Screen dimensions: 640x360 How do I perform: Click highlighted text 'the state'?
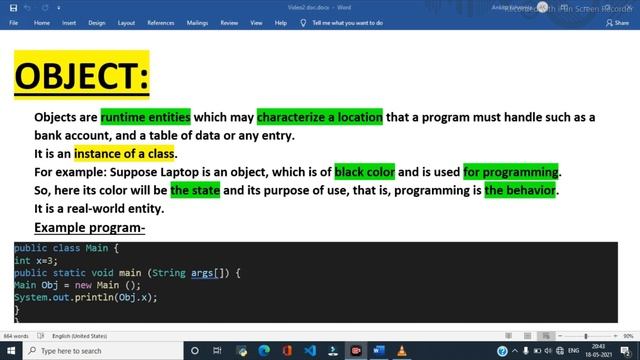(195, 190)
